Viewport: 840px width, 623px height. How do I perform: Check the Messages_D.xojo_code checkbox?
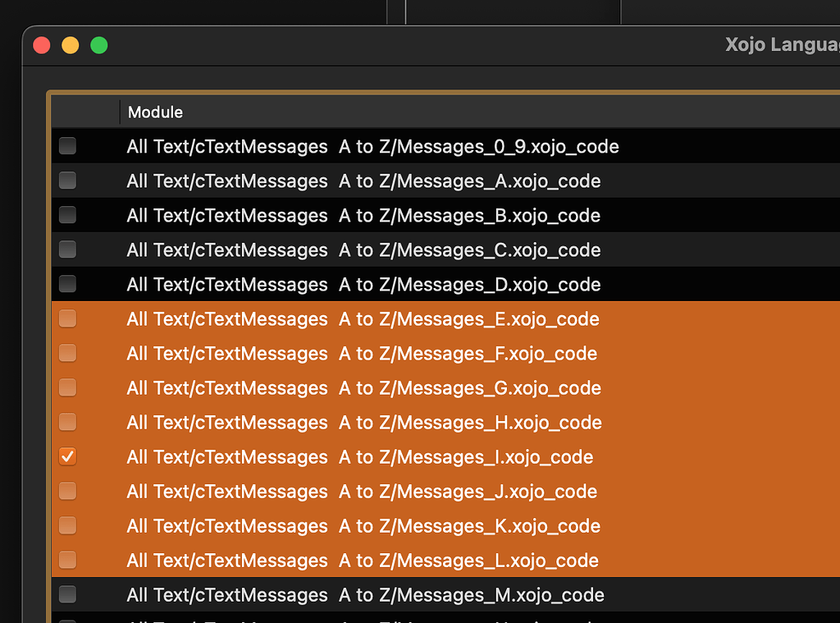tap(67, 284)
